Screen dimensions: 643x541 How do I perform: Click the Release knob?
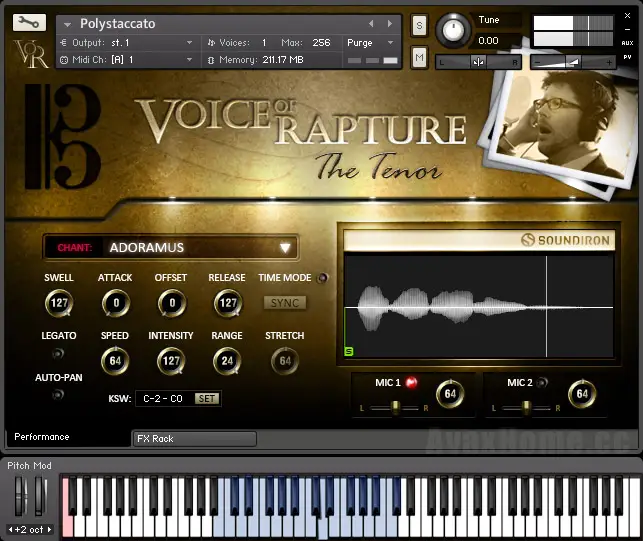(228, 303)
